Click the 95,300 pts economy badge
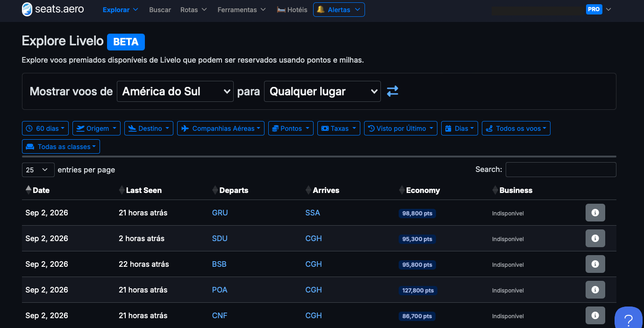Viewport: 644px width, 328px height. (x=417, y=239)
